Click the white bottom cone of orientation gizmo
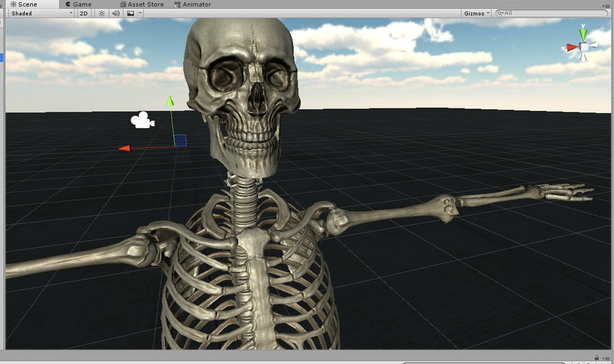614x364 pixels. (x=583, y=57)
